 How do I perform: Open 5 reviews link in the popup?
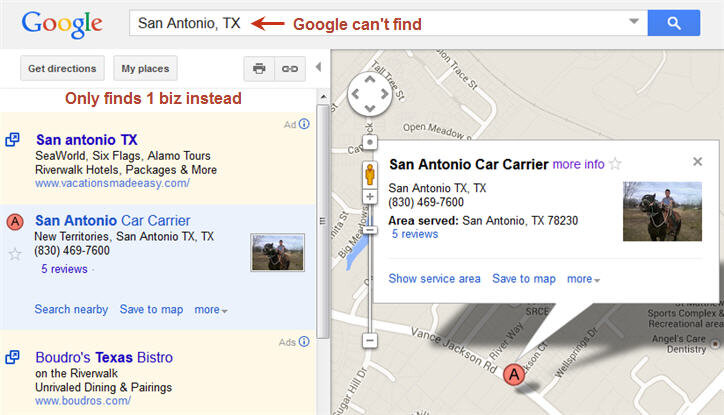pos(415,234)
